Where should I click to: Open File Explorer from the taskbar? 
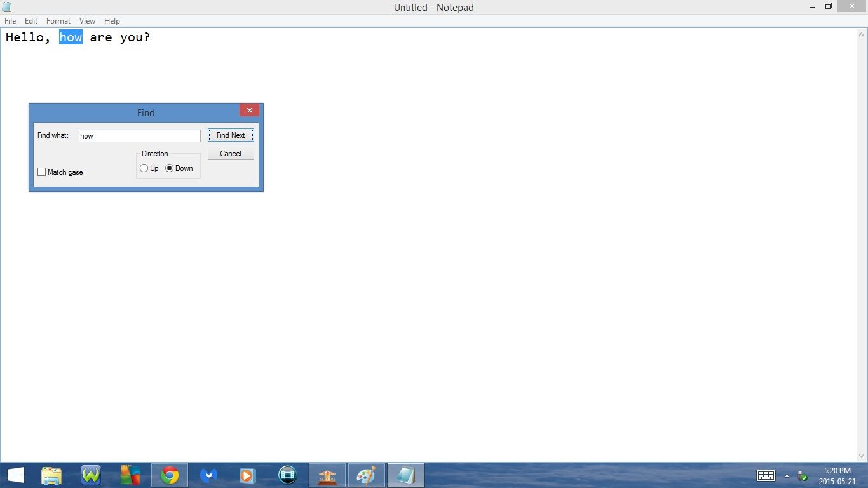point(51,475)
